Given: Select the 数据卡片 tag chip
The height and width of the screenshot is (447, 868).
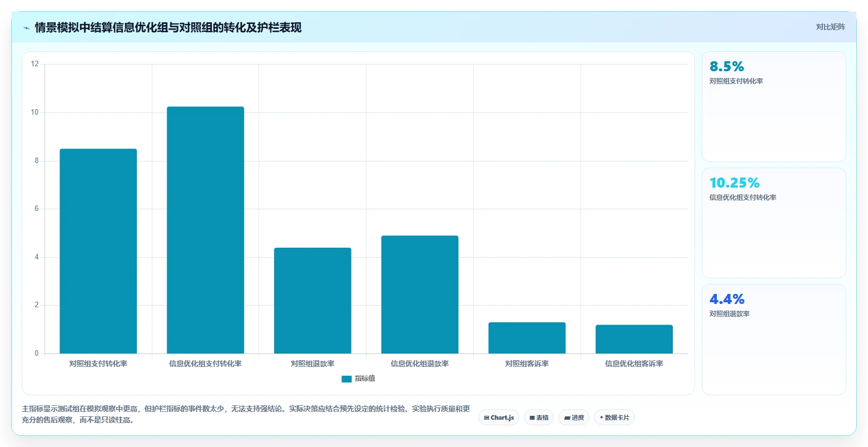Looking at the screenshot, I should [x=614, y=417].
